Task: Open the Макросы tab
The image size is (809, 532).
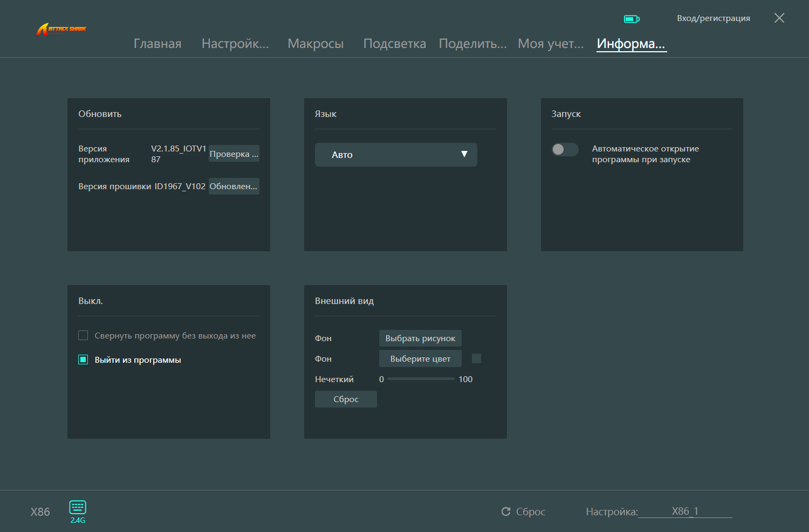Action: [x=316, y=44]
